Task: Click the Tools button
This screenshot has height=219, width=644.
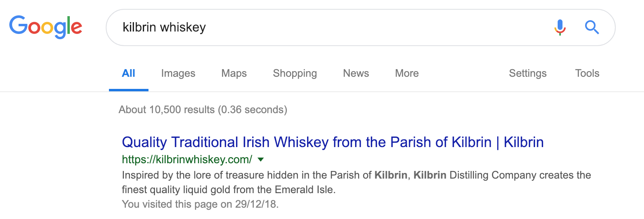Action: click(x=587, y=73)
